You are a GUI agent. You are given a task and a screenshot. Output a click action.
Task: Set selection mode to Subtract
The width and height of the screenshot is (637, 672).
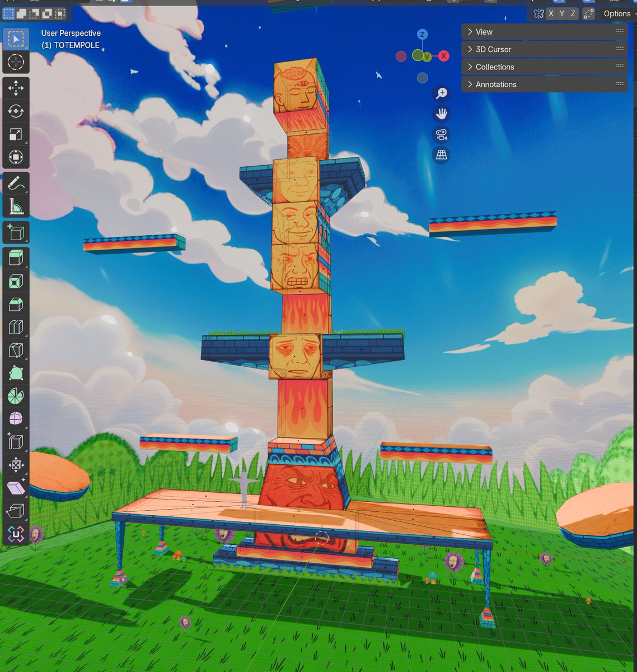click(34, 13)
